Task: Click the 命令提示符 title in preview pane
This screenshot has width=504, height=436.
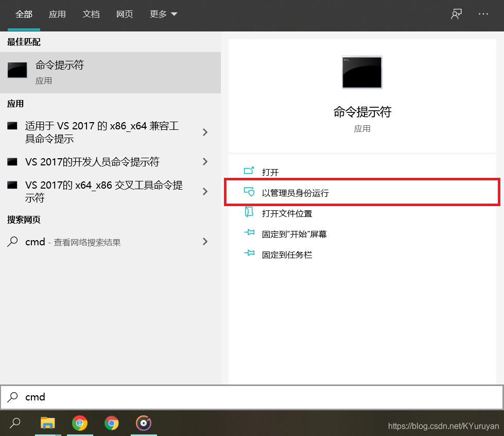Action: coord(362,112)
